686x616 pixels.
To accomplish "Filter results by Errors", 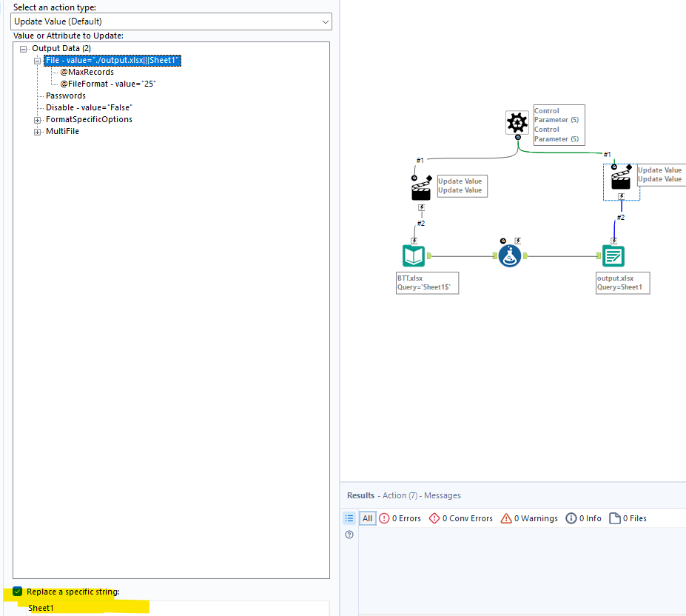I will pos(400,518).
